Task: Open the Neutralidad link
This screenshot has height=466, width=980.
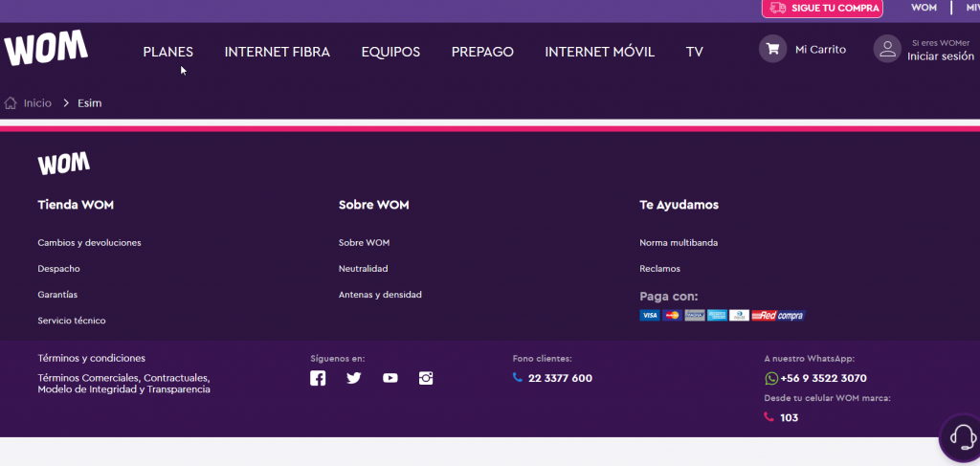Action: [363, 269]
